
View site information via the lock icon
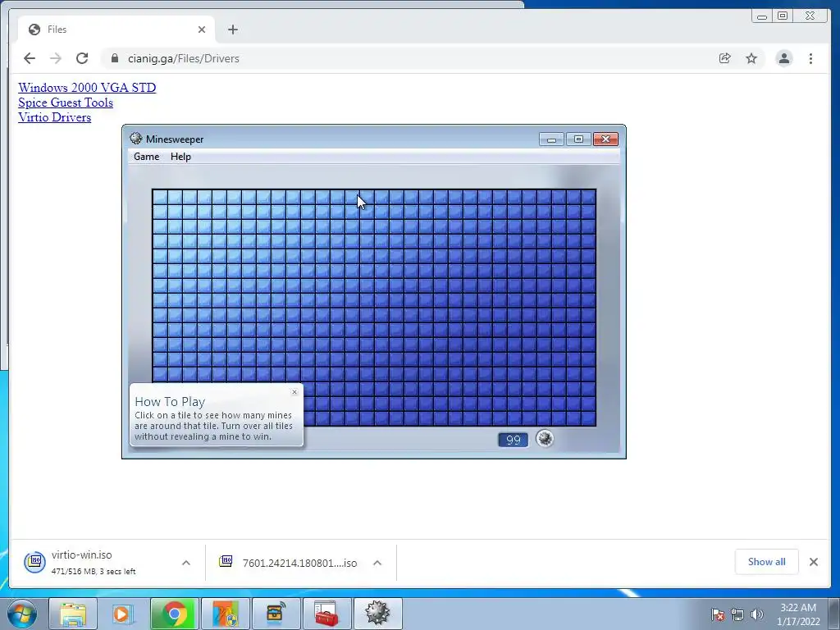point(114,58)
